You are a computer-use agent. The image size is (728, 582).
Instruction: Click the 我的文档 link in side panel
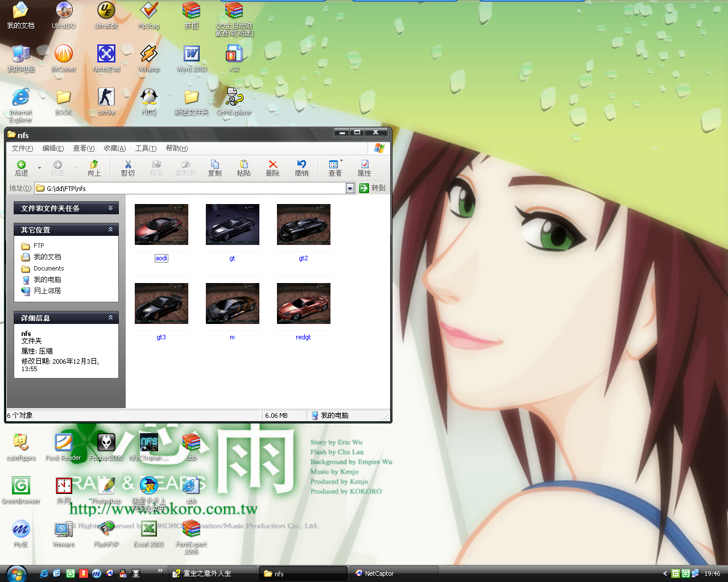[47, 257]
